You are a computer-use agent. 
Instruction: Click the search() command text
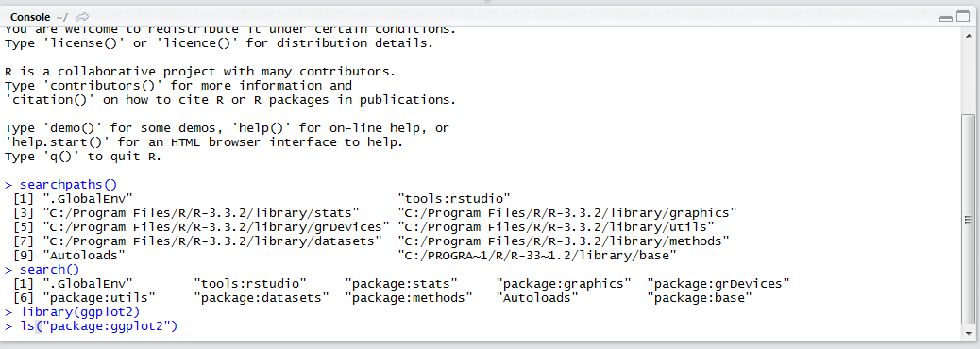pos(50,270)
